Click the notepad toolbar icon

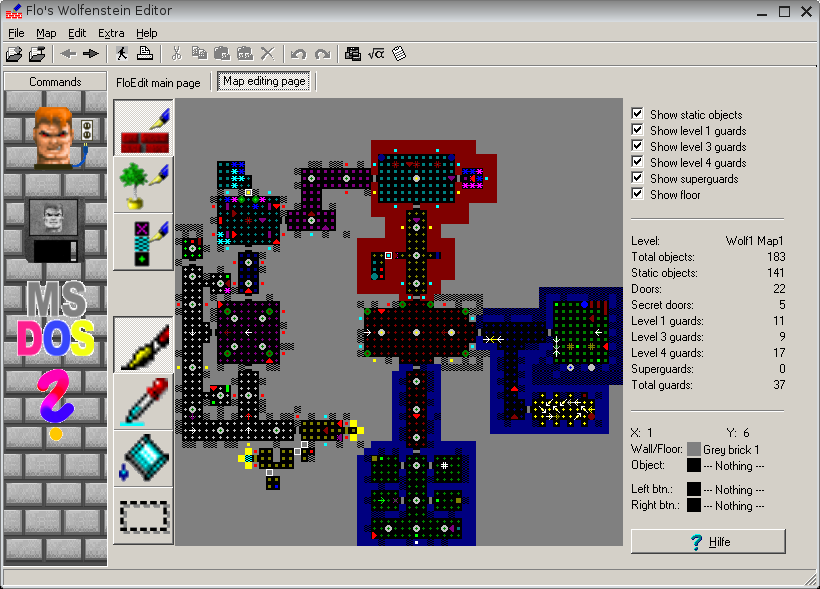[399, 53]
